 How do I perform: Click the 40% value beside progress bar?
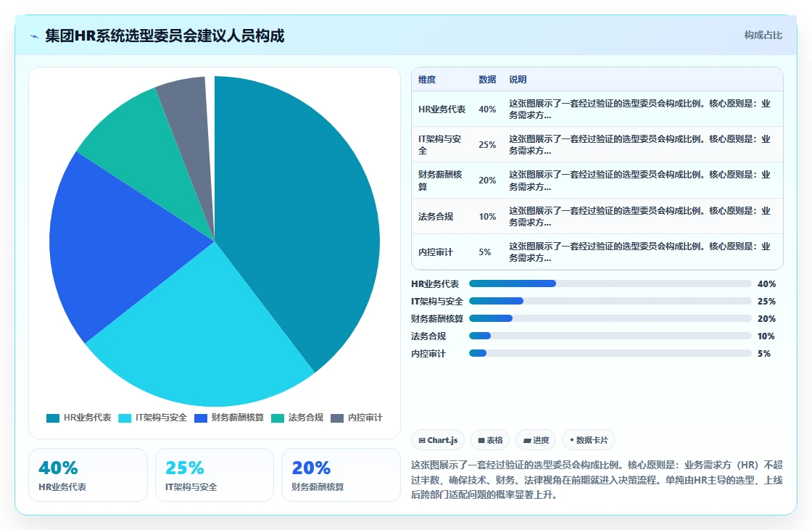[766, 284]
